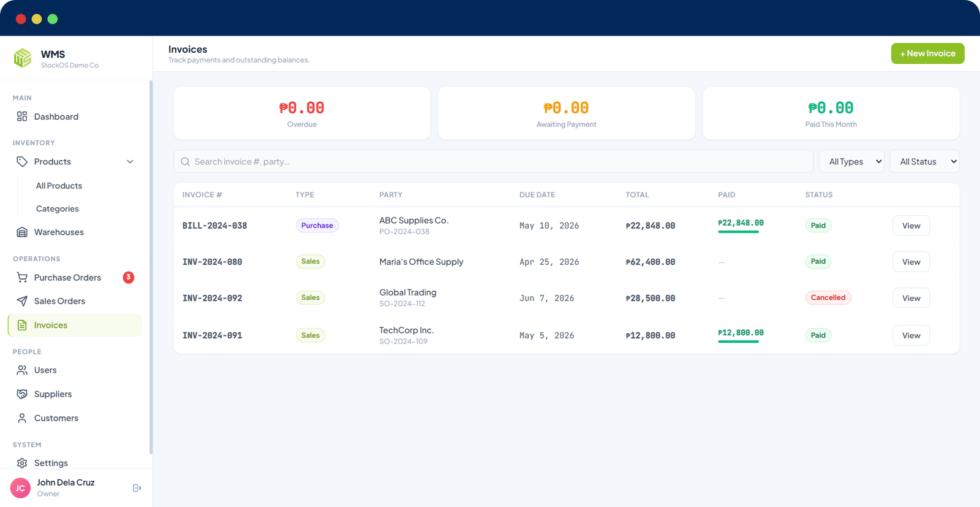Click the Purchase Orders cart icon
Image resolution: width=980 pixels, height=507 pixels.
click(22, 278)
